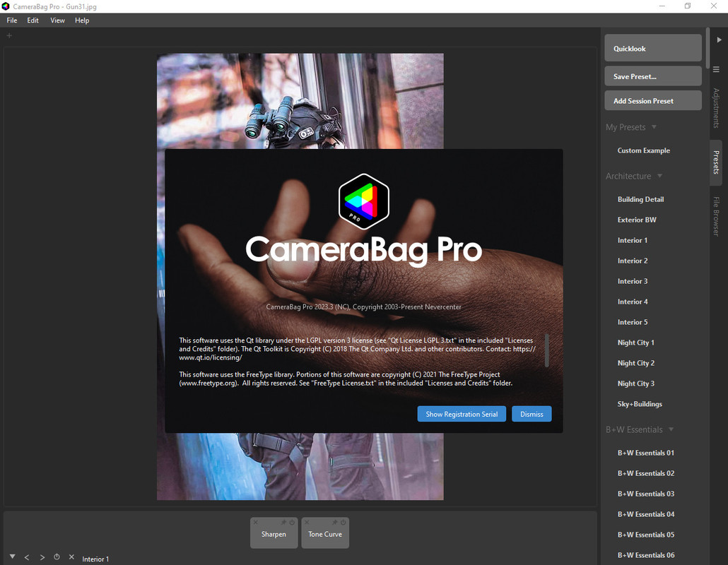The height and width of the screenshot is (565, 728).
Task: Apply the B+W Essentials 02 preset
Action: (x=646, y=473)
